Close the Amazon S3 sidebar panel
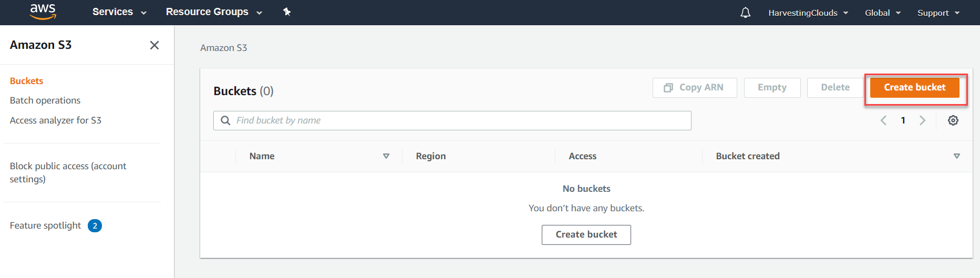 point(154,45)
